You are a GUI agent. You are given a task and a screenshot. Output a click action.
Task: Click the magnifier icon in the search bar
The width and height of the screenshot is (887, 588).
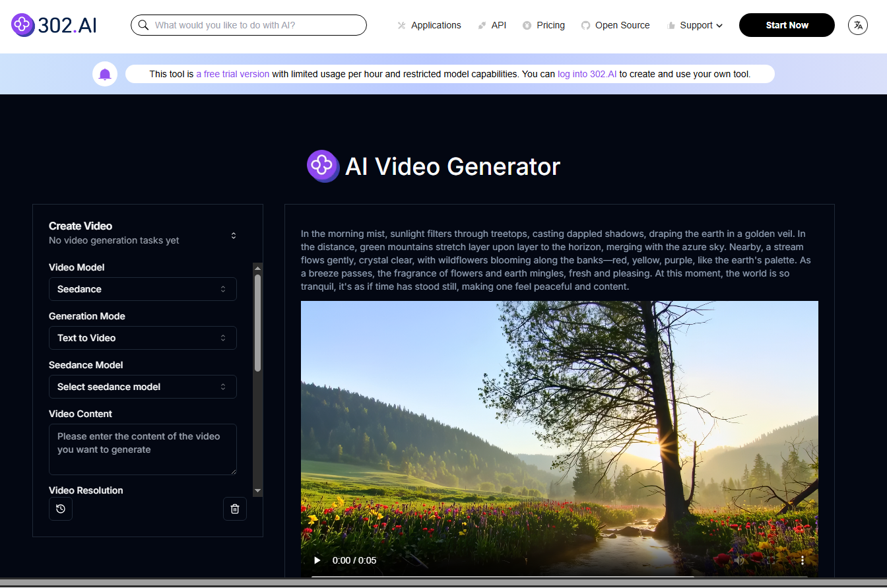(143, 25)
